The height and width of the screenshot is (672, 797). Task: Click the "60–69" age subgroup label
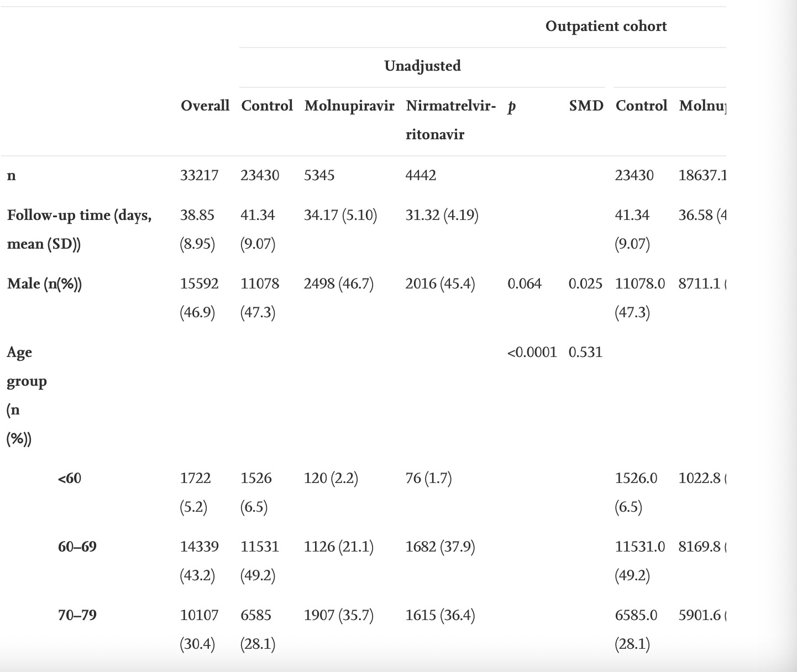[77, 547]
